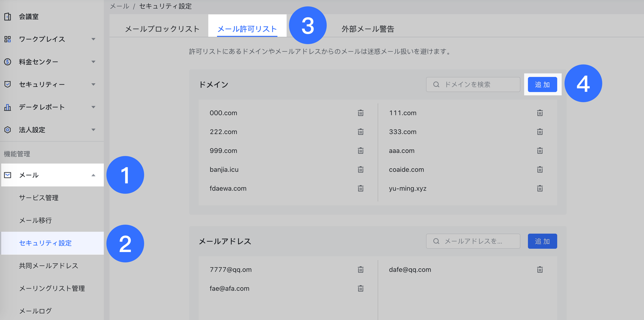Open メール移行 in the sidebar

click(35, 220)
